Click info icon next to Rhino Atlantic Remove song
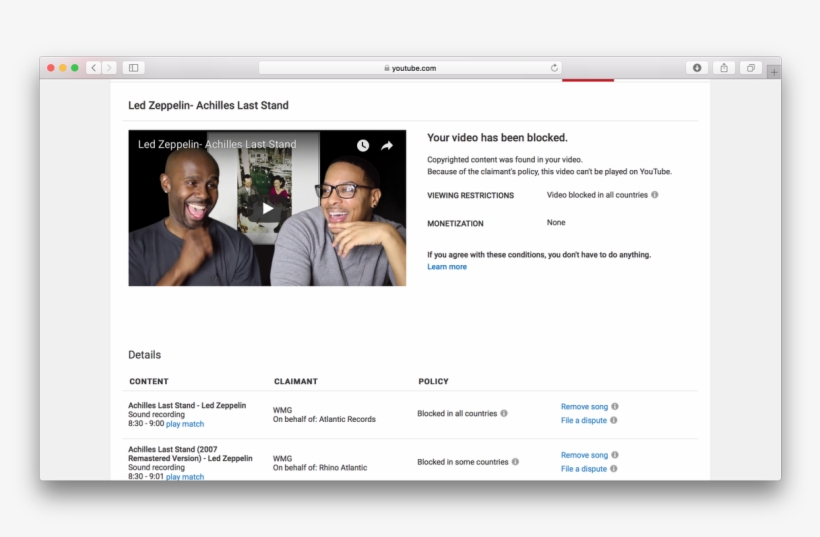820x537 pixels. (615, 455)
